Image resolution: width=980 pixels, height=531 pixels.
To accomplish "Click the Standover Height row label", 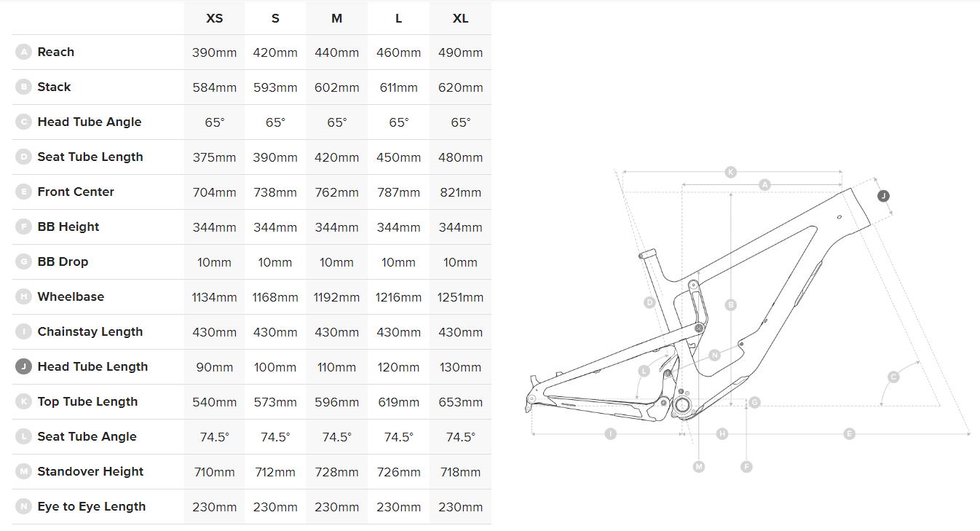I will click(90, 471).
